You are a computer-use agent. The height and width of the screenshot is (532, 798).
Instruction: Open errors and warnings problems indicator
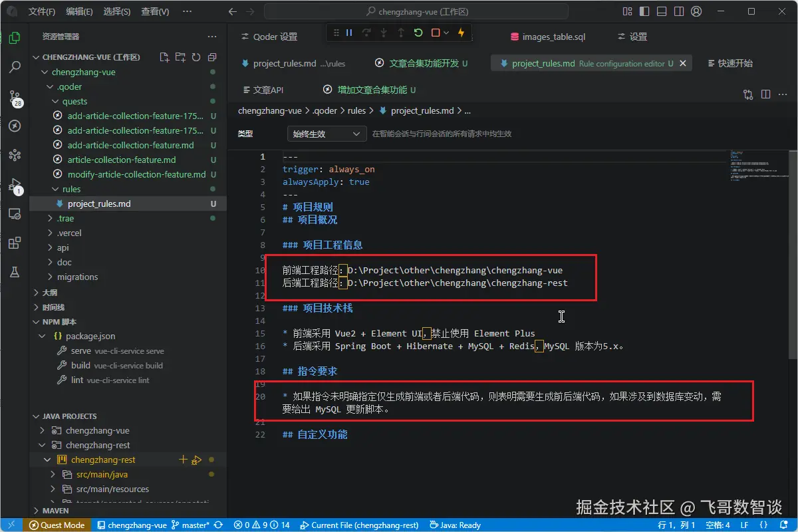click(x=262, y=525)
